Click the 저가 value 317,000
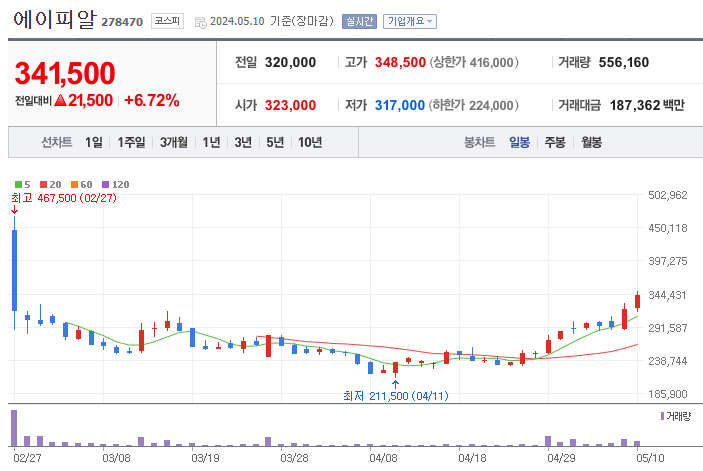This screenshot has width=703, height=471. click(399, 105)
